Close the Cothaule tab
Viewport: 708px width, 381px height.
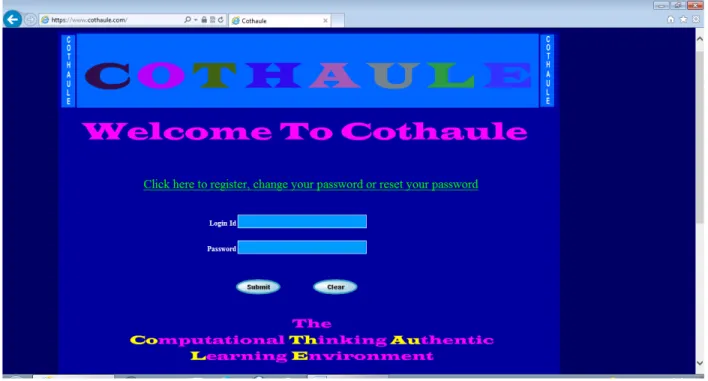(x=325, y=21)
